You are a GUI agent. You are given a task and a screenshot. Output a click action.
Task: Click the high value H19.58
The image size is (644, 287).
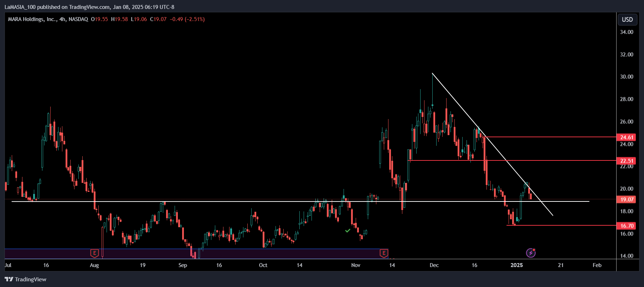click(119, 19)
